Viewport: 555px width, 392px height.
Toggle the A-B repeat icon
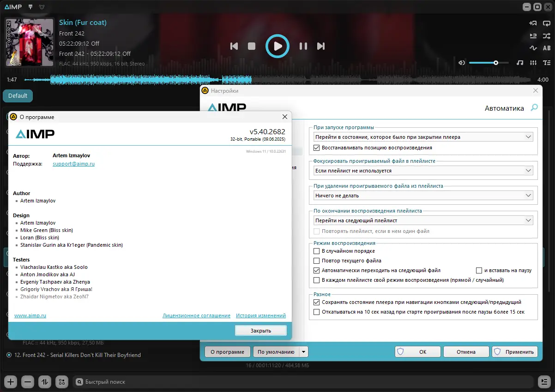547,48
